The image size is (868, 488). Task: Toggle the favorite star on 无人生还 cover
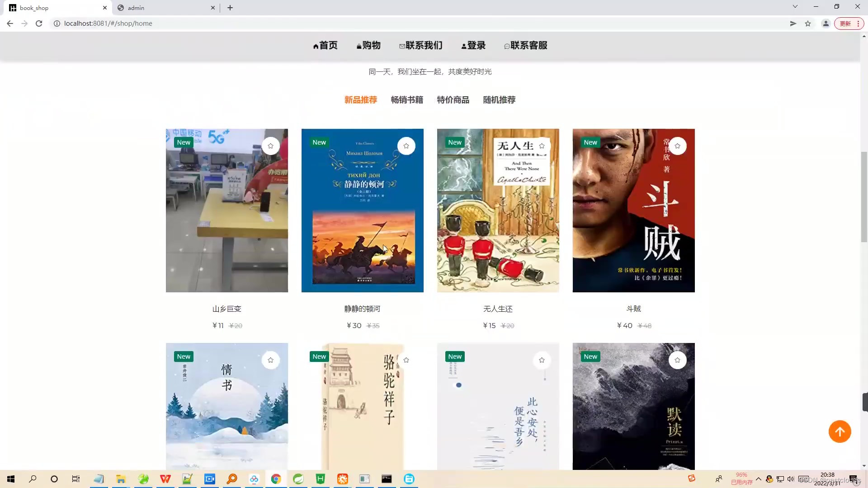point(542,145)
